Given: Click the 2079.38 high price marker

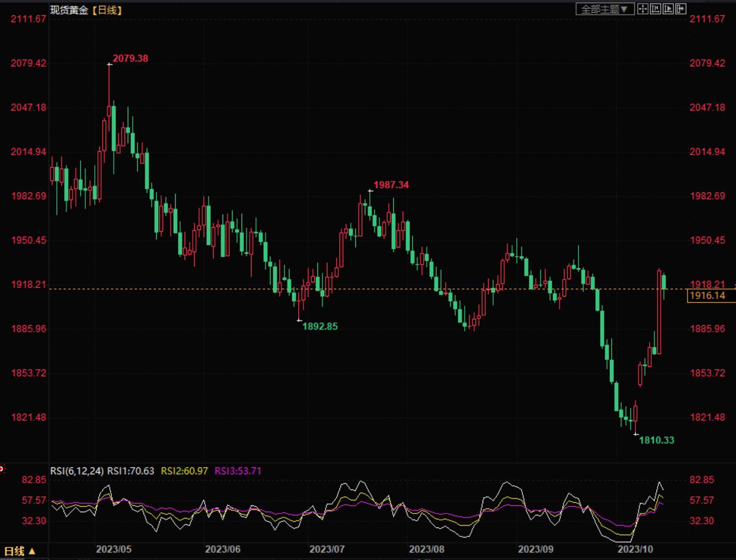Looking at the screenshot, I should (x=130, y=58).
